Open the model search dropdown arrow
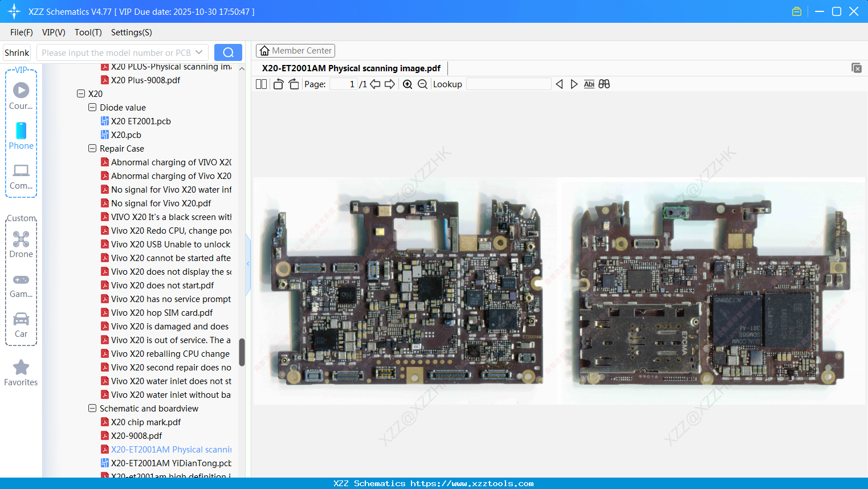 [199, 52]
